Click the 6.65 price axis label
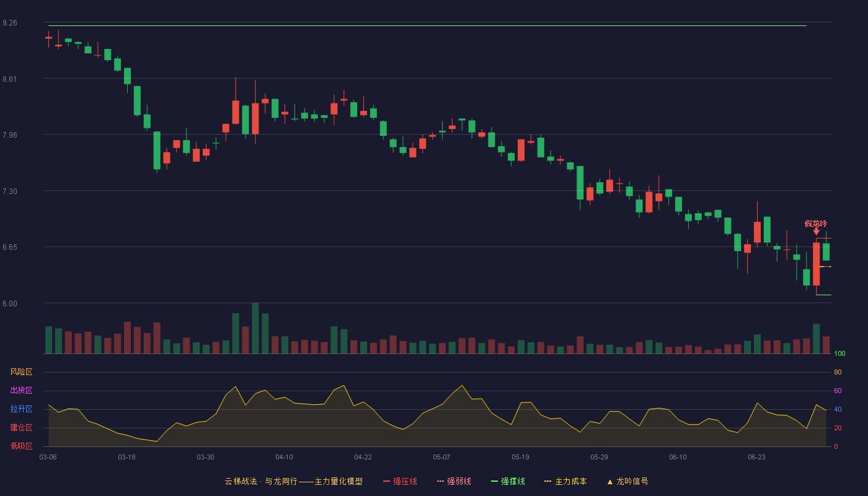 coord(10,247)
